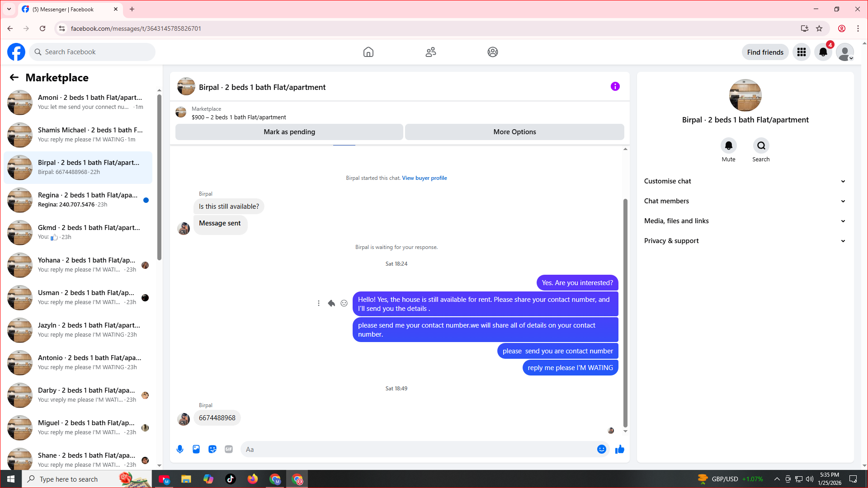Open the emoji picker in message box
Image resolution: width=868 pixels, height=488 pixels.
602,449
